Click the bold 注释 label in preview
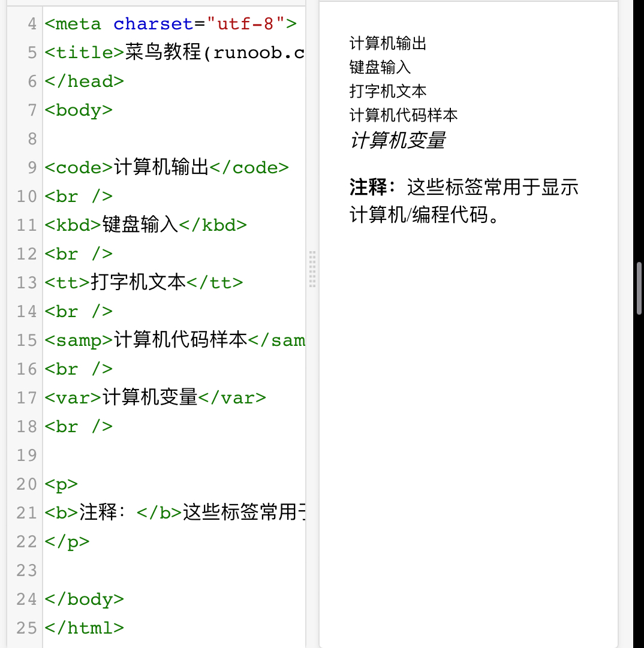This screenshot has width=644, height=648. point(368,188)
